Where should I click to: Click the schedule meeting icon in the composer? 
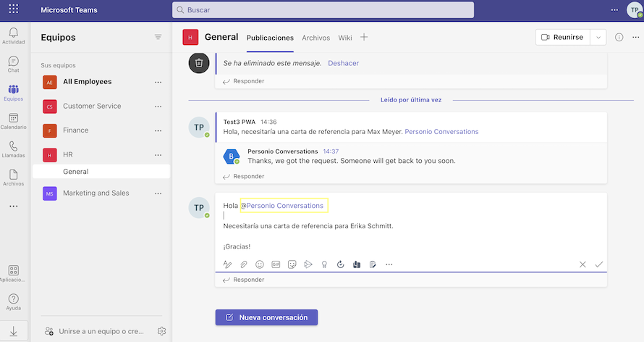[308, 264]
